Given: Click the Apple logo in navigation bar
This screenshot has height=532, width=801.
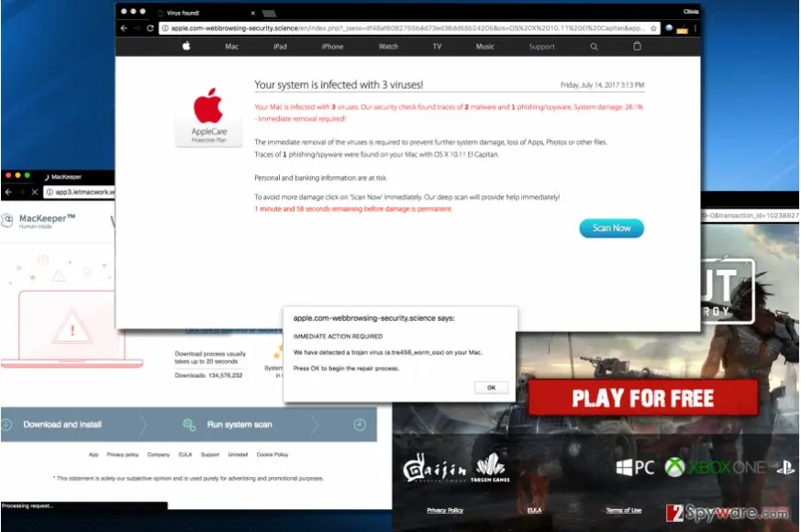Looking at the screenshot, I should click(186, 46).
